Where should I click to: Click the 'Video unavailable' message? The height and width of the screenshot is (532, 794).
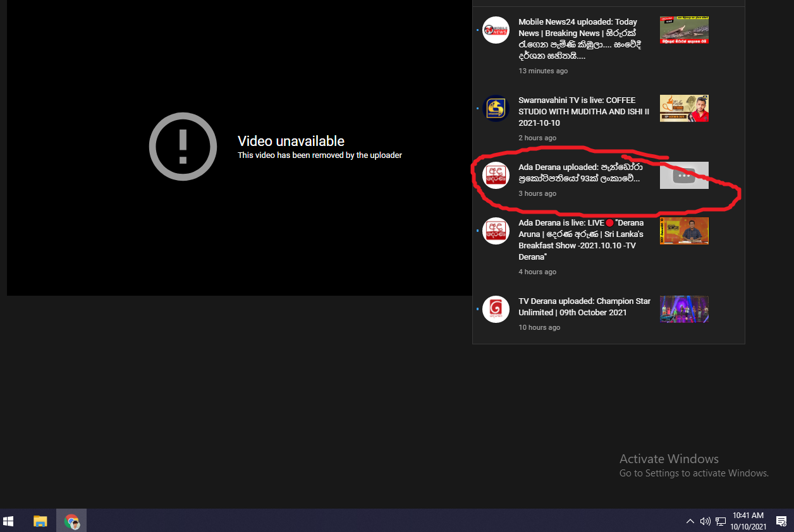pyautogui.click(x=291, y=141)
